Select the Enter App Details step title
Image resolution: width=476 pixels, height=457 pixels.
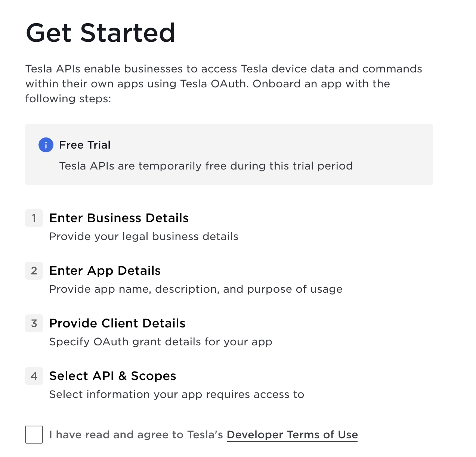105,271
